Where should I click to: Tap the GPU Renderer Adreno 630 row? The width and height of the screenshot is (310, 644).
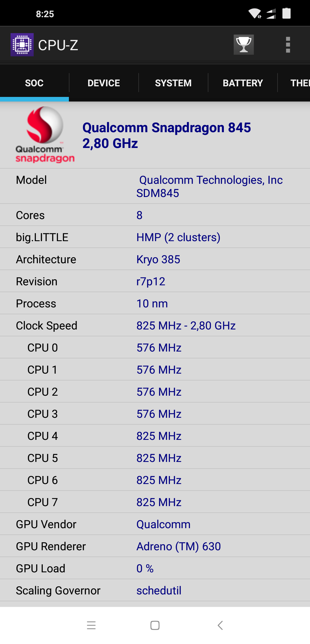click(155, 546)
